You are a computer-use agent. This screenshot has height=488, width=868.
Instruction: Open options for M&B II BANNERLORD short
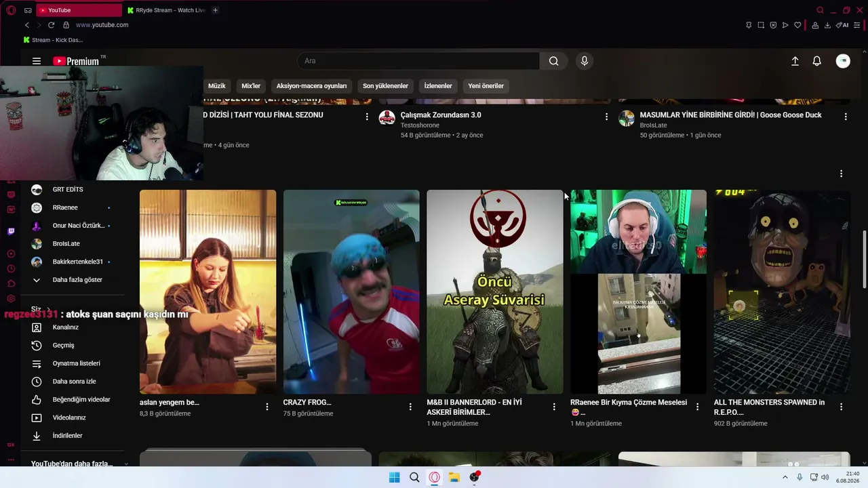tap(554, 407)
